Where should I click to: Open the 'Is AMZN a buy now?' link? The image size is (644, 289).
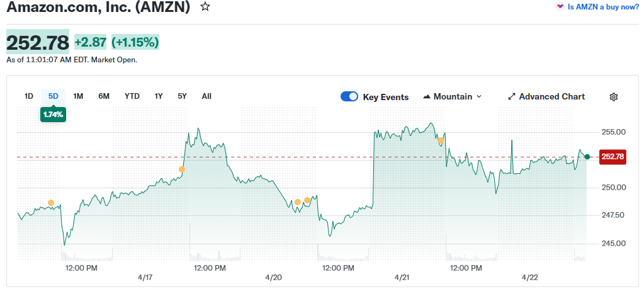pos(603,7)
